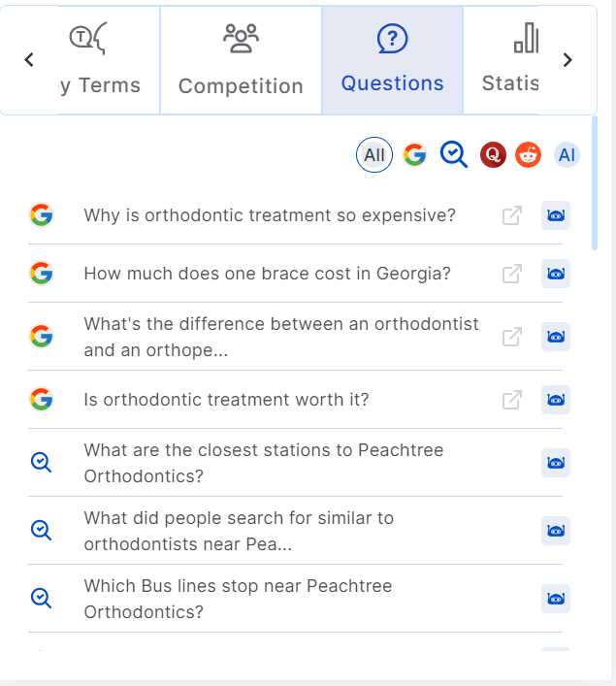Filter questions by search magnifier source icon

point(454,154)
